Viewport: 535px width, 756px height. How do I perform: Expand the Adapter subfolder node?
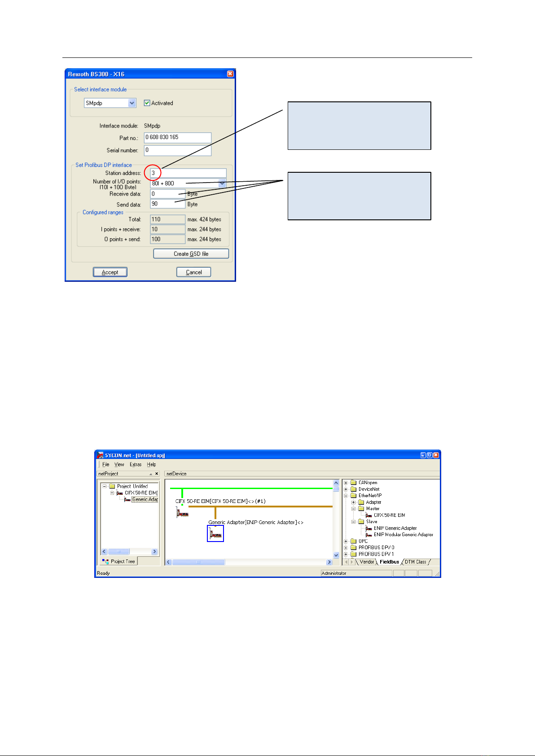coord(353,503)
